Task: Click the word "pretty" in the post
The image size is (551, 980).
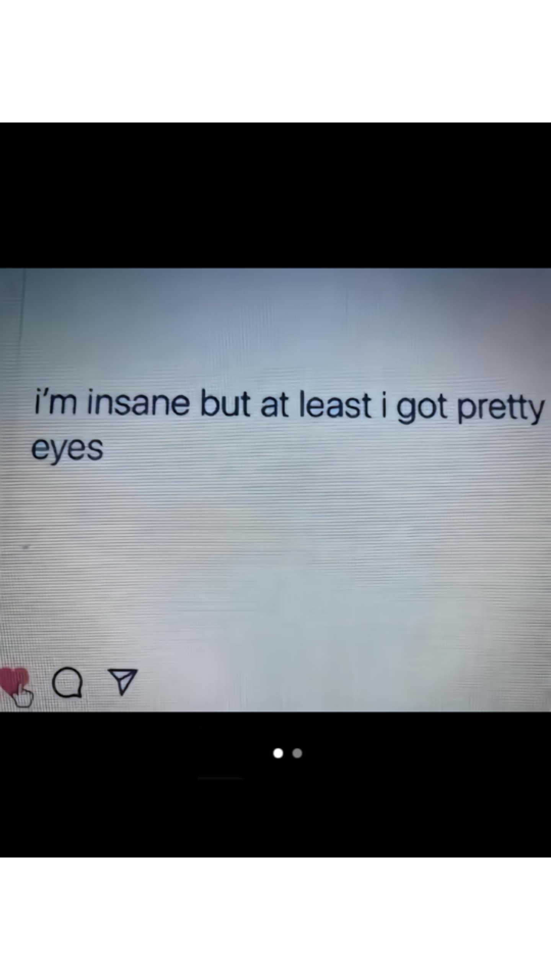Action: click(x=501, y=410)
